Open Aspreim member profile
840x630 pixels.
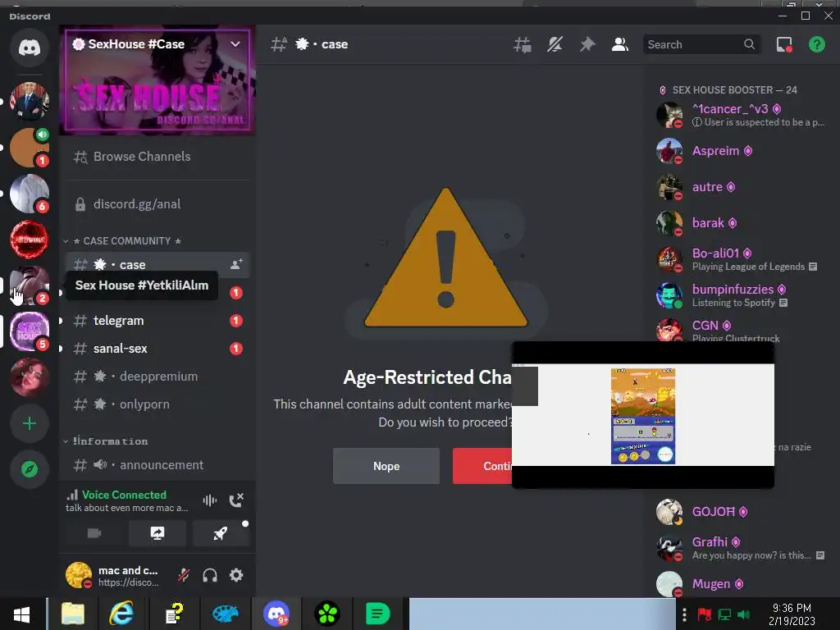(742, 151)
